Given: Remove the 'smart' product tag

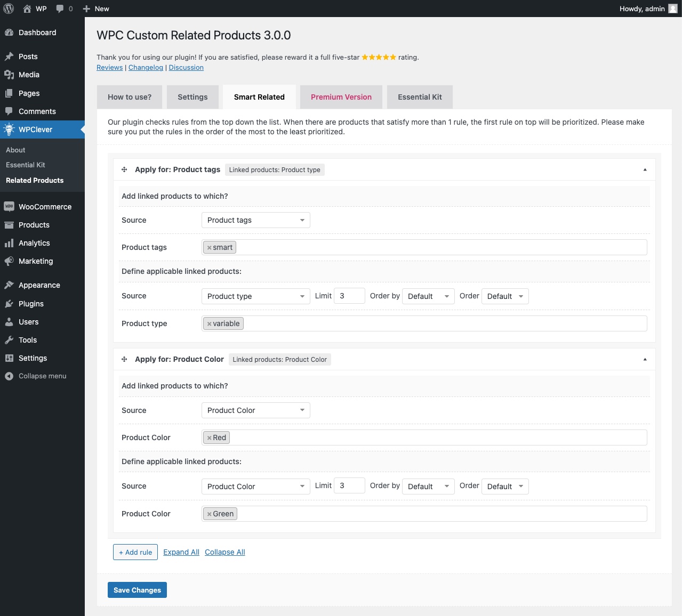Looking at the screenshot, I should 210,248.
